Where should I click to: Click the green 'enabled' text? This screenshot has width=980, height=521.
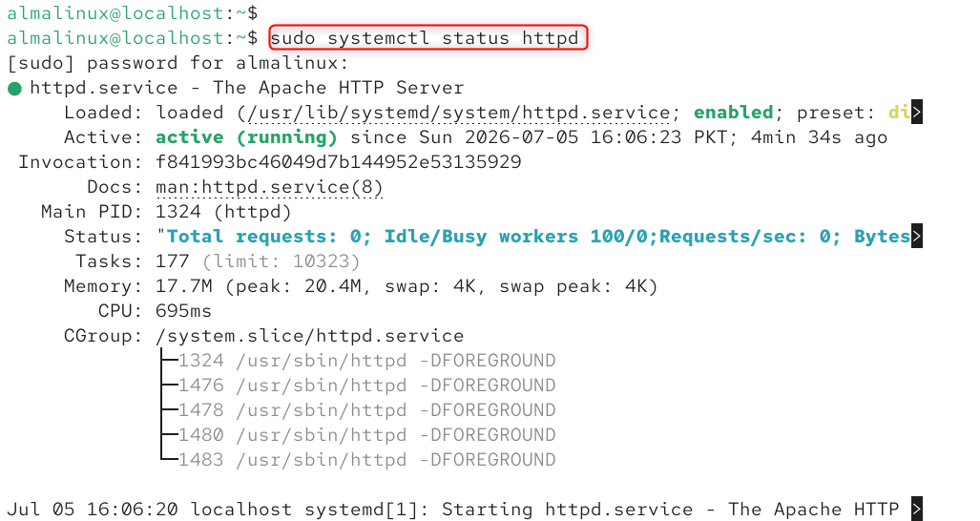click(734, 113)
